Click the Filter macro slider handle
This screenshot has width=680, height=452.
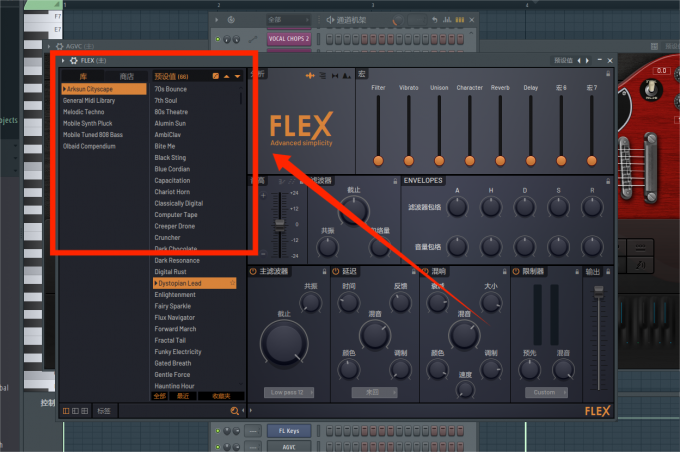[x=378, y=161]
